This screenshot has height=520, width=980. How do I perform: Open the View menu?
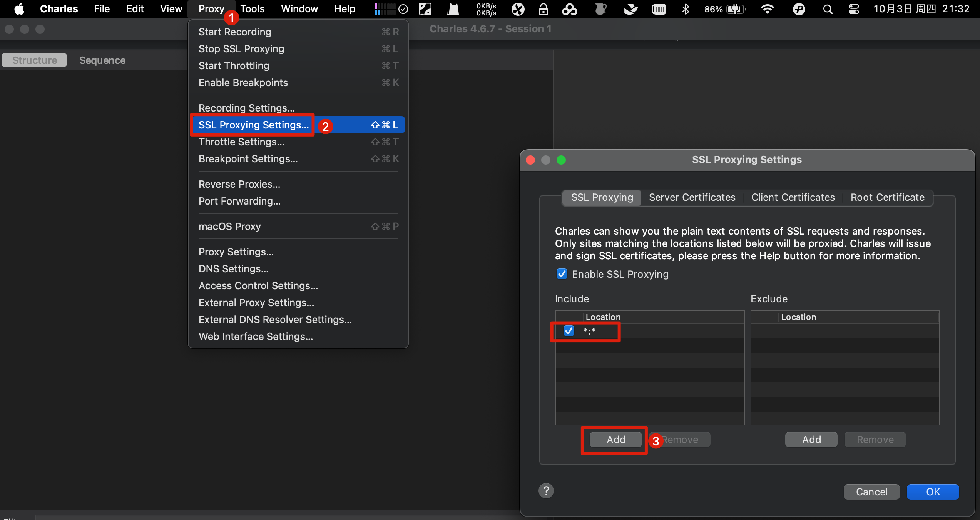pos(171,9)
